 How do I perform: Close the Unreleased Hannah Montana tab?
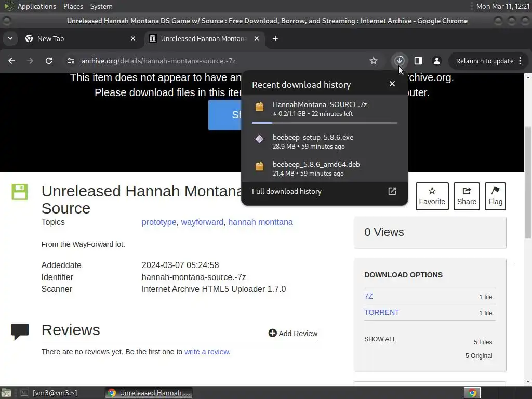[x=257, y=38]
